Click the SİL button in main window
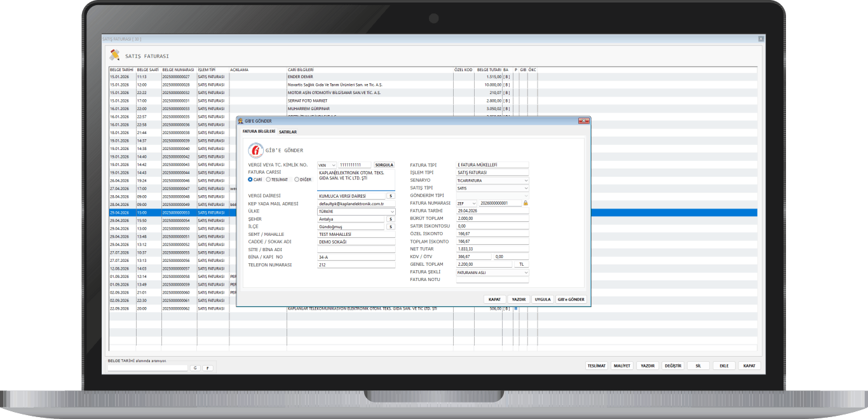 [x=698, y=366]
